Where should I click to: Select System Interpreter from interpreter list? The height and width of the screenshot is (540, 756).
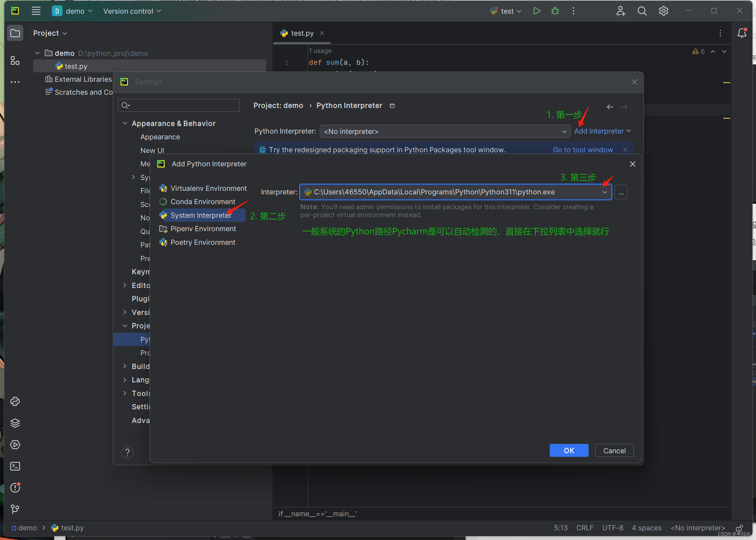pos(201,215)
